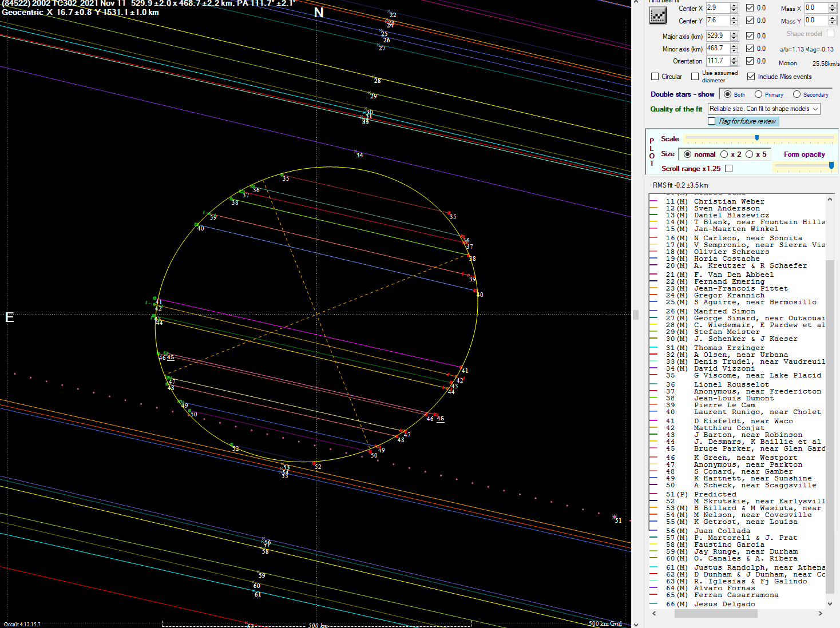Decrease Center X with down spinner arrow

734,10
